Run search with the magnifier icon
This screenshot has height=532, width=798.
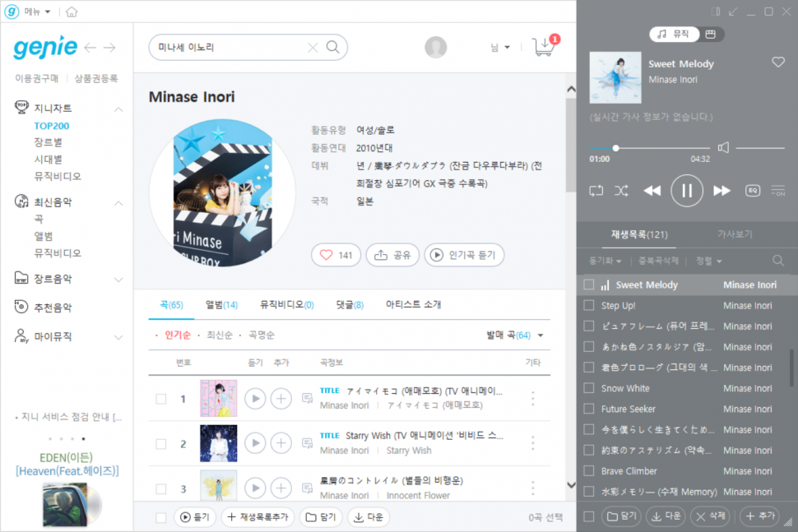click(x=333, y=47)
